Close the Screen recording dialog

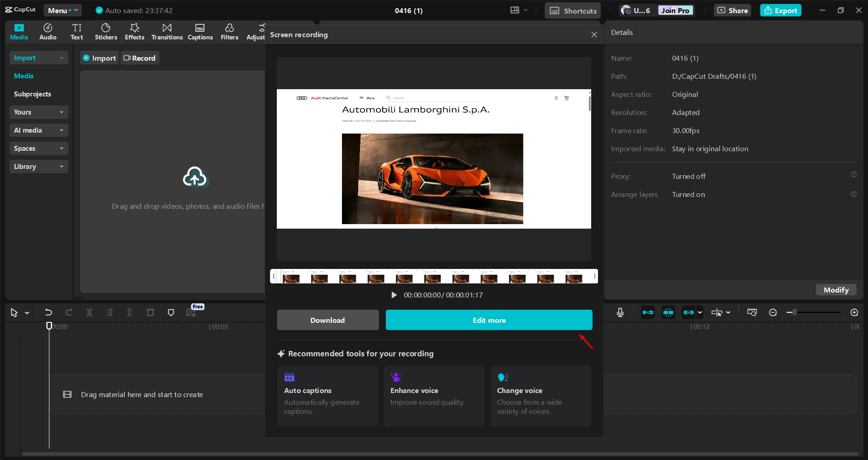594,35
